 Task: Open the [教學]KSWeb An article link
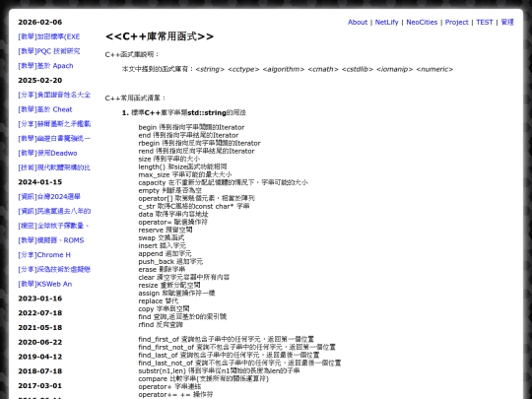click(44, 284)
